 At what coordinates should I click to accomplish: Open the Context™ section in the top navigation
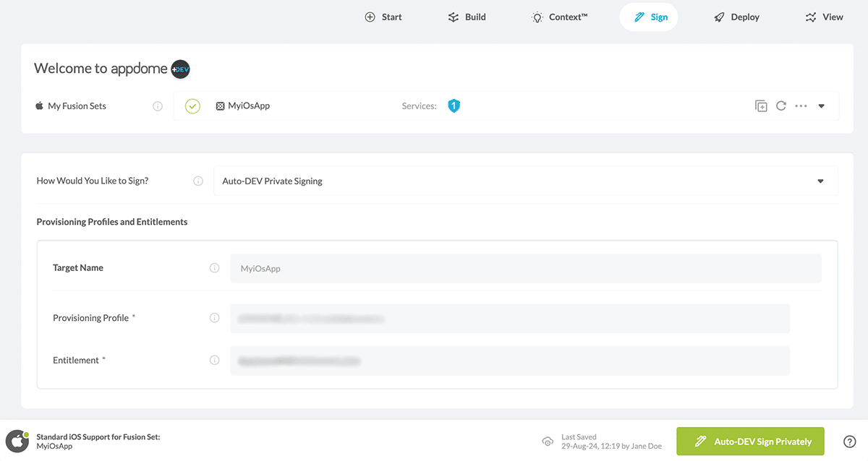(x=559, y=16)
